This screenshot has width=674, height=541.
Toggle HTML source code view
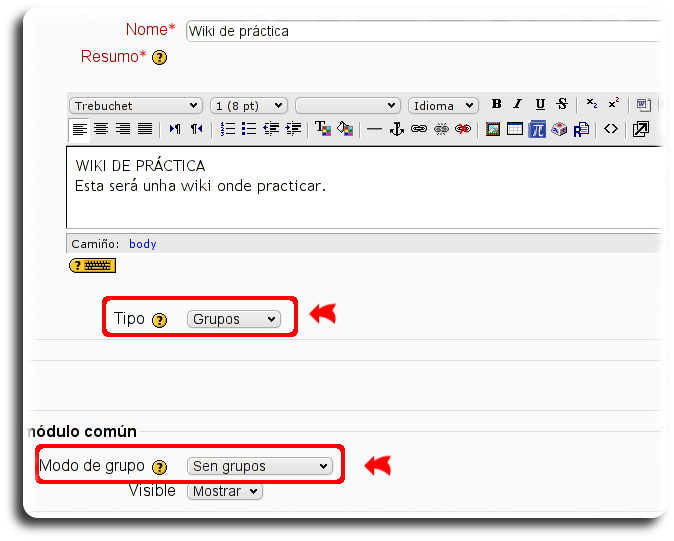click(x=611, y=129)
